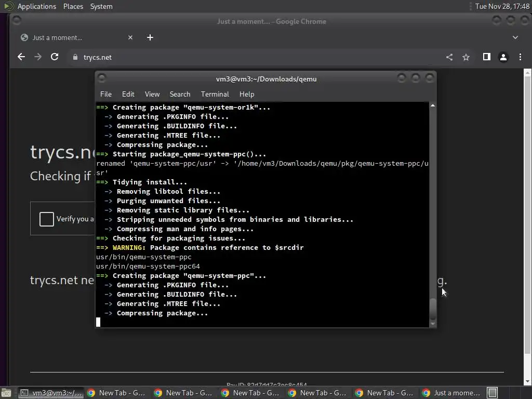The image size is (532, 399).
Task: Open Chrome side panel icon
Action: [486, 57]
